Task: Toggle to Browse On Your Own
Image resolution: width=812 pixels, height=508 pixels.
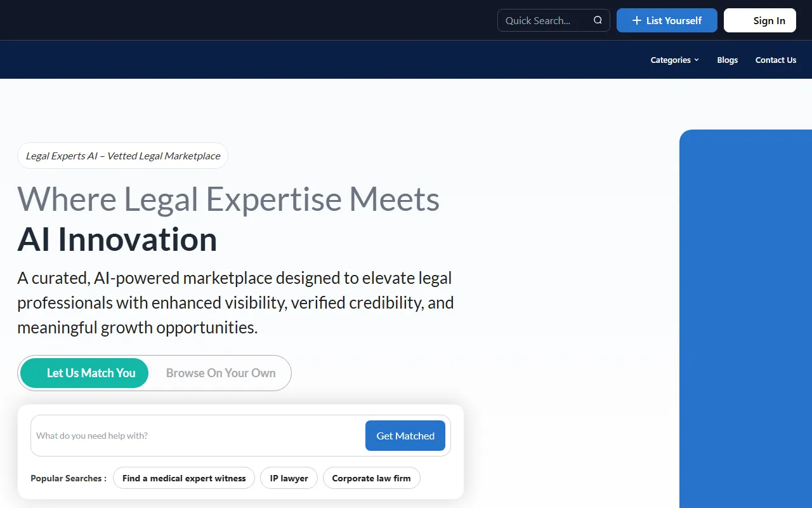Action: [221, 373]
